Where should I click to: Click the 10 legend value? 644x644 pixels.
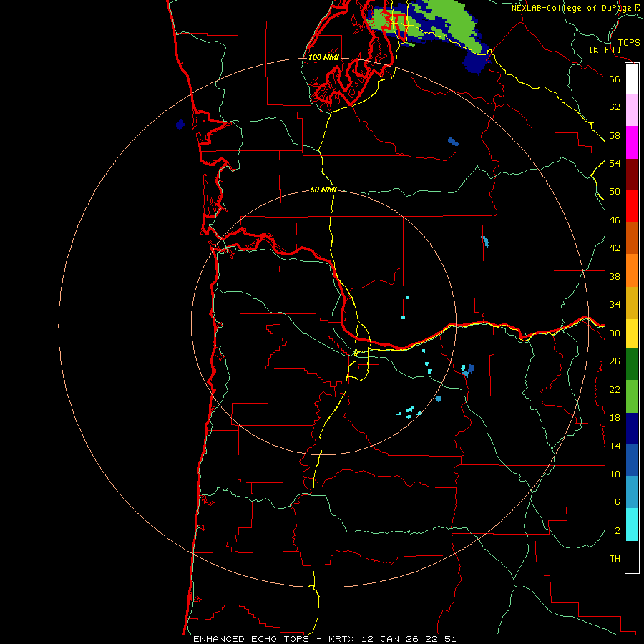click(x=615, y=474)
